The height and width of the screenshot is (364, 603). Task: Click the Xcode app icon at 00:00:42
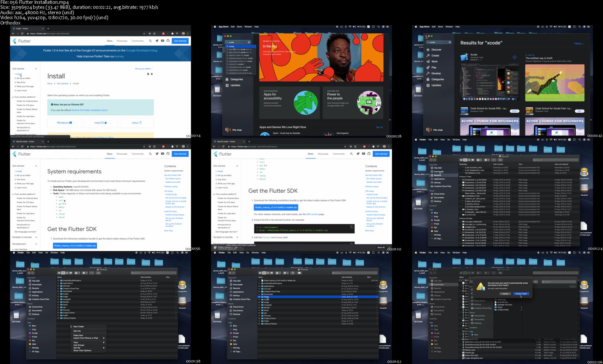464,57
